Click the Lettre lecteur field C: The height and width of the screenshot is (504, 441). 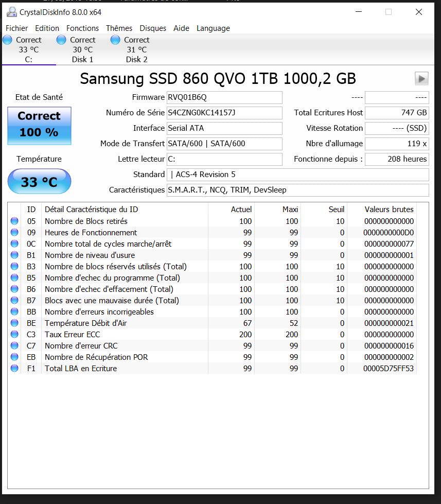coord(224,159)
